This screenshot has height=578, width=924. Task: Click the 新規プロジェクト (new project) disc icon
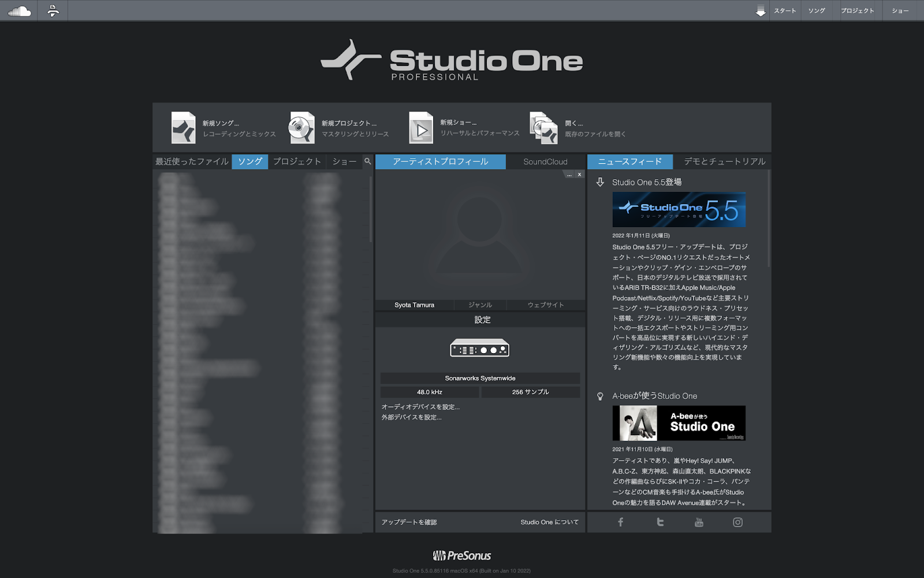(x=301, y=128)
